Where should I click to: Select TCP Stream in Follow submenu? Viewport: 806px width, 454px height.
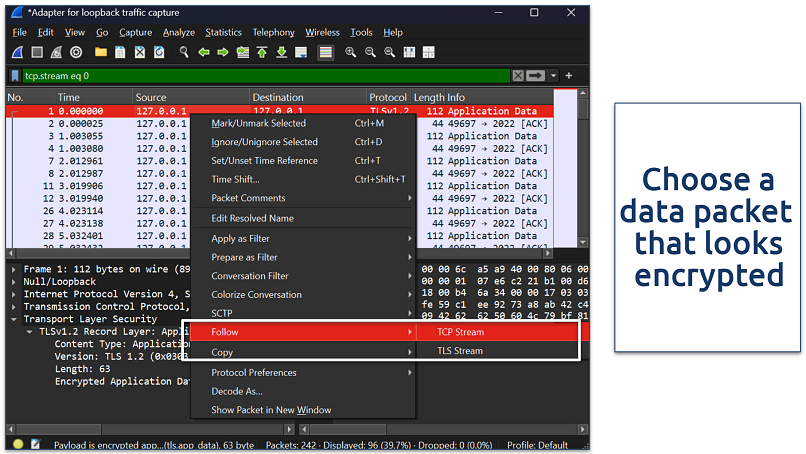[460, 332]
